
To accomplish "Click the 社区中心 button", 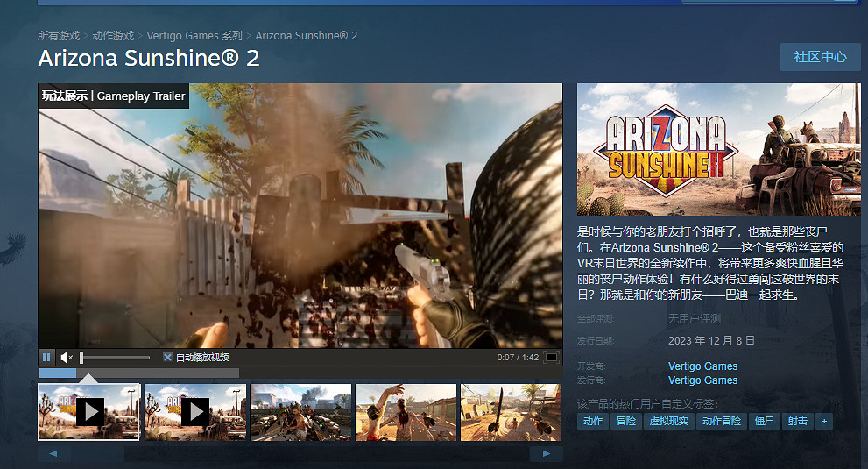I will [x=820, y=57].
